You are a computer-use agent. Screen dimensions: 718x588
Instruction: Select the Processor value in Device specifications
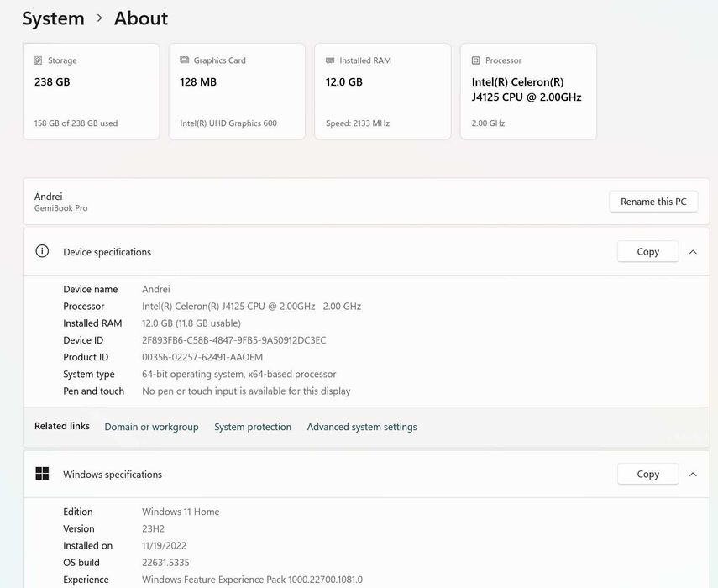[251, 306]
